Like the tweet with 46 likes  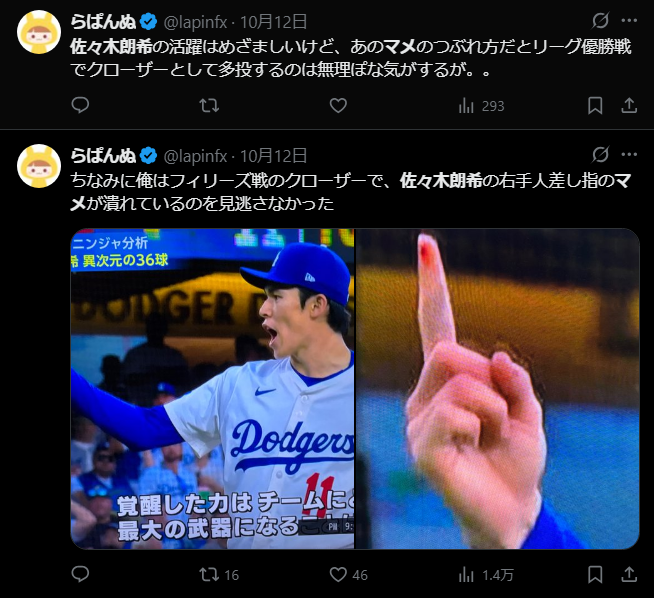coord(349,575)
